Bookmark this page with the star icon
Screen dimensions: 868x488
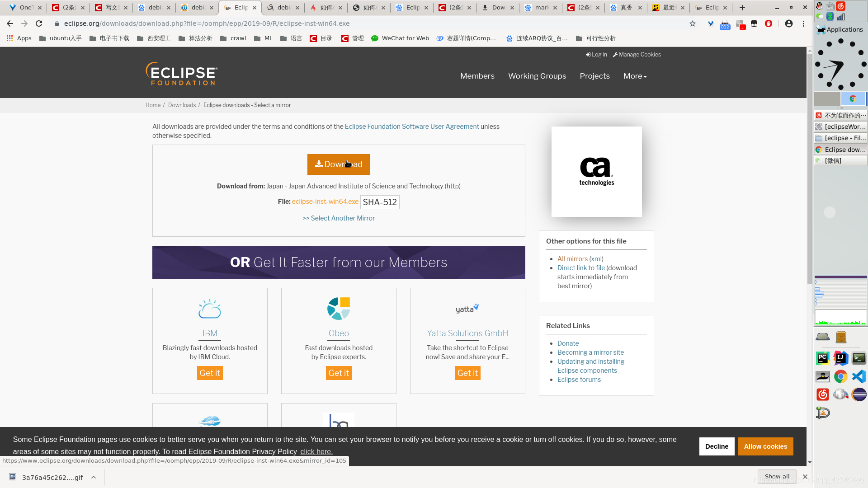693,23
